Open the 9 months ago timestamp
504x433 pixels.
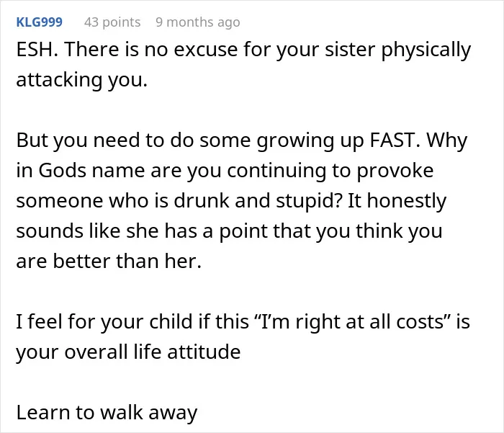pos(198,22)
